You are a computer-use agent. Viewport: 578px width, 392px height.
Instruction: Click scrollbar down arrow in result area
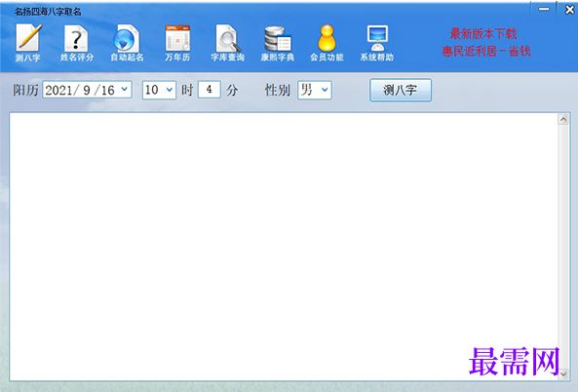click(x=562, y=373)
